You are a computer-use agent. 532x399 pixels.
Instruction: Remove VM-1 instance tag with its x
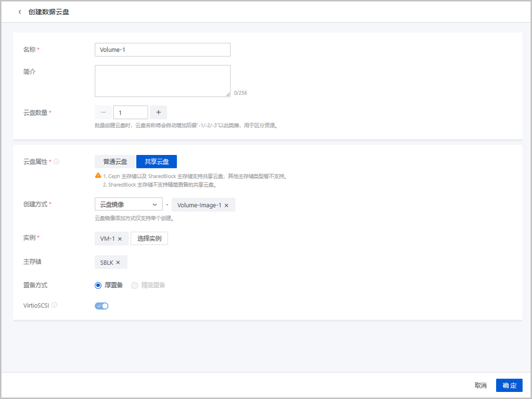tap(120, 239)
